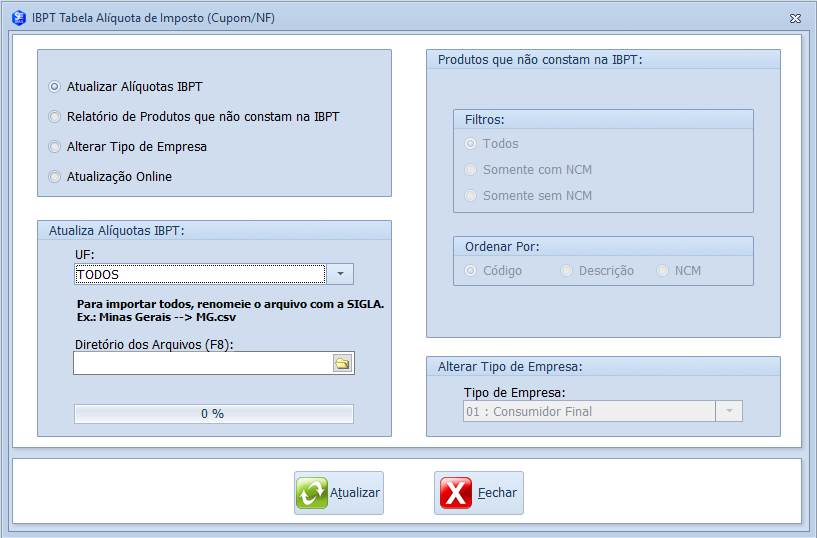Click the Diretório dos Arquivos text field
This screenshot has height=538, width=817.
click(x=202, y=363)
